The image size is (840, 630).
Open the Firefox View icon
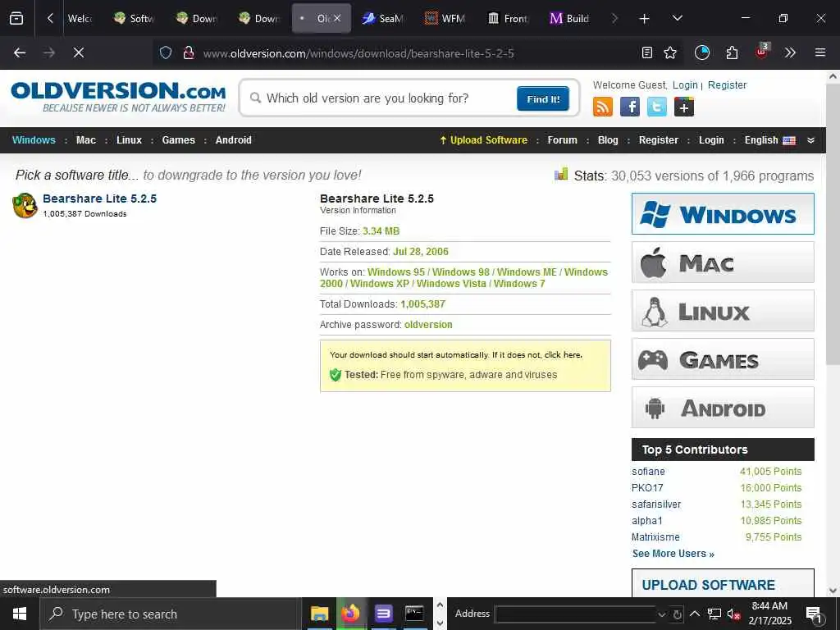(16, 19)
